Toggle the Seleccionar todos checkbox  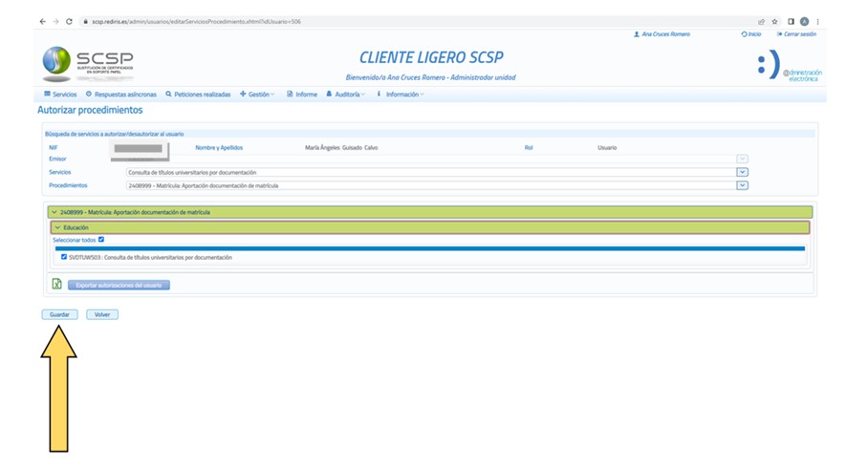click(100, 240)
